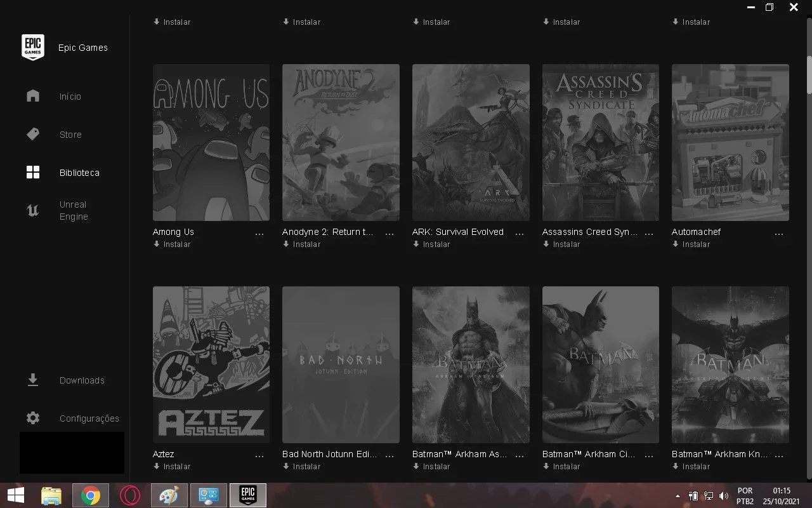The width and height of the screenshot is (812, 508).
Task: Open options menu for Bad North
Action: pos(390,457)
